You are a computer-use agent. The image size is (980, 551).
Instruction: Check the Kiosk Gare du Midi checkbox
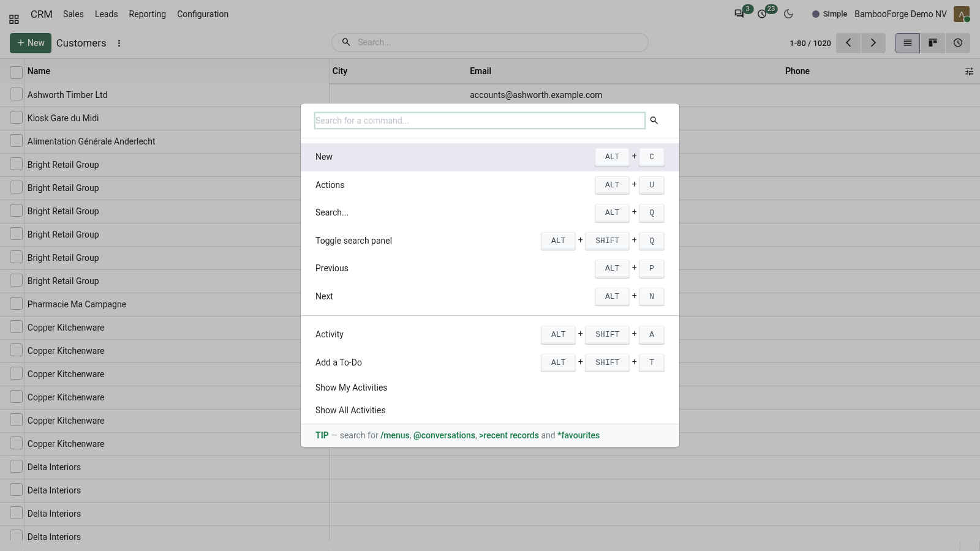[x=17, y=118]
